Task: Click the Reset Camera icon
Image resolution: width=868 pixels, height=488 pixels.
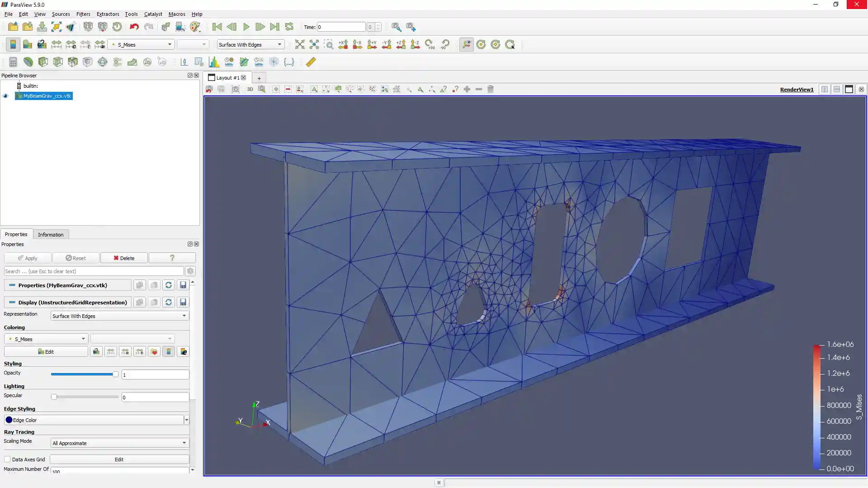Action: coord(299,44)
